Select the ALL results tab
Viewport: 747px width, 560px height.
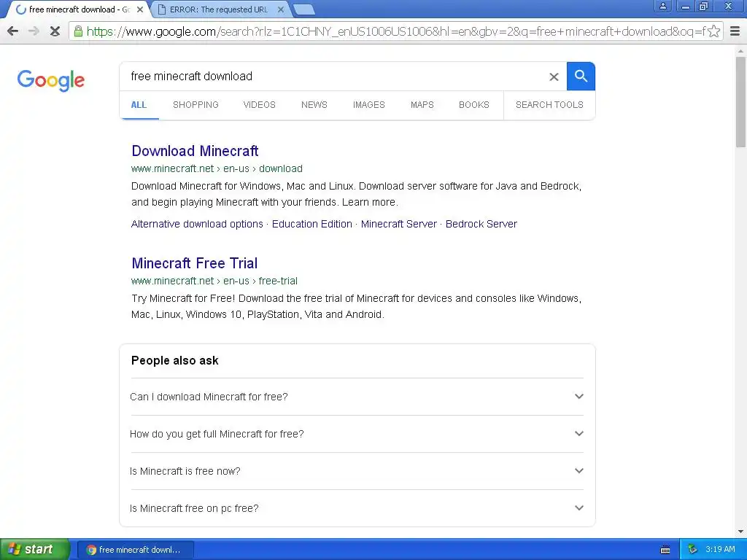(139, 105)
